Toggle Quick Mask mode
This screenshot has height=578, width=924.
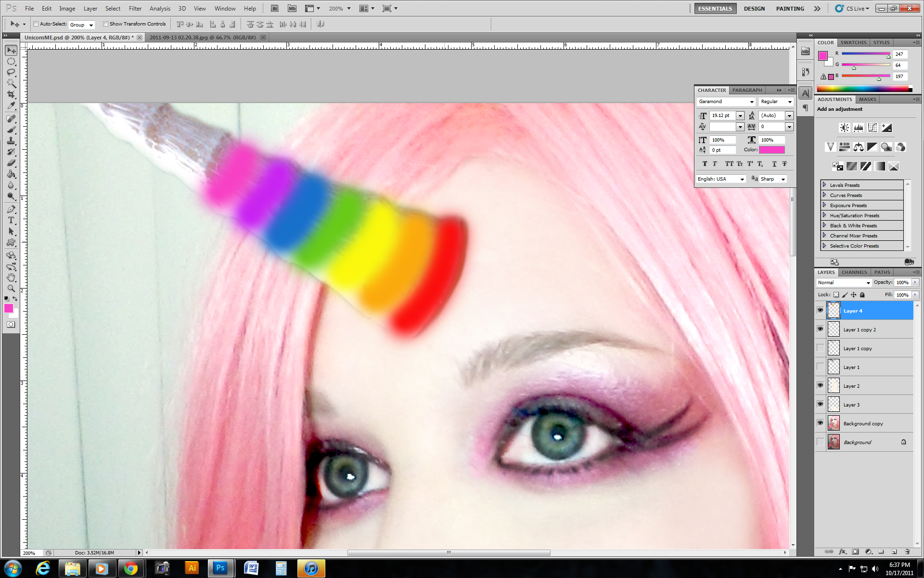[11, 325]
